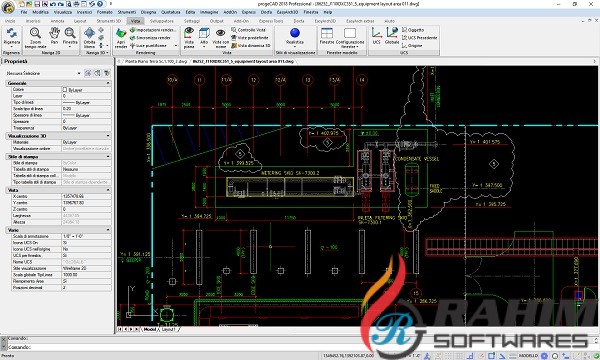Click the Help question mark icon
The image size is (600, 360).
[100, 4]
